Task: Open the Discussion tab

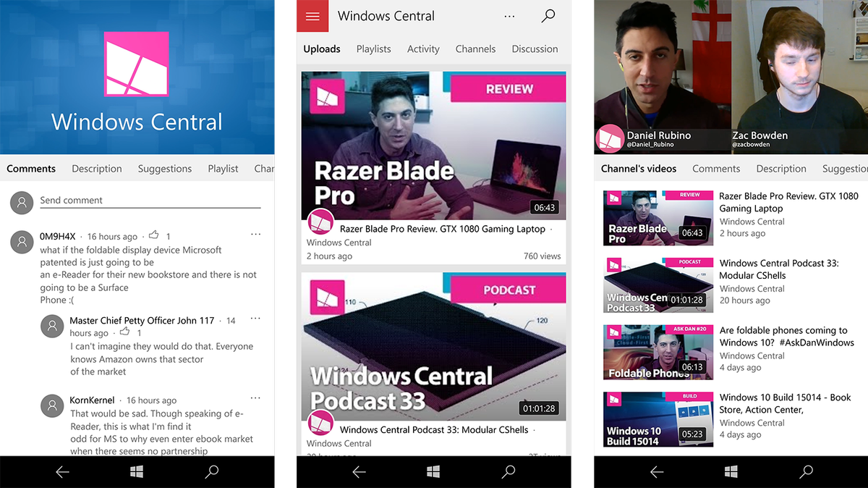Action: click(535, 49)
